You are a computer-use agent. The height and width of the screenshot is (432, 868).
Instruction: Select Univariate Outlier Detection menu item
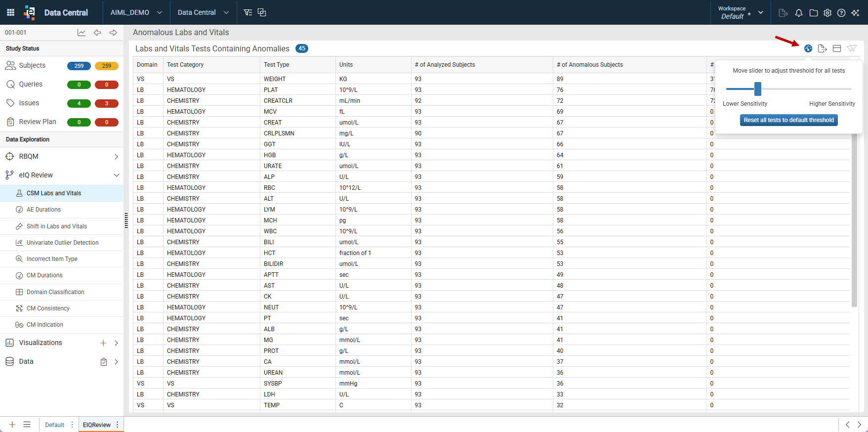tap(62, 243)
